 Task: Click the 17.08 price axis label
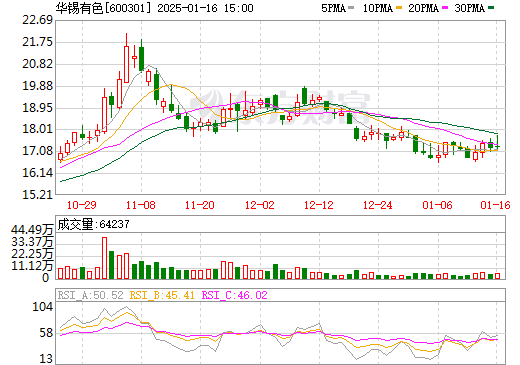[37, 151]
